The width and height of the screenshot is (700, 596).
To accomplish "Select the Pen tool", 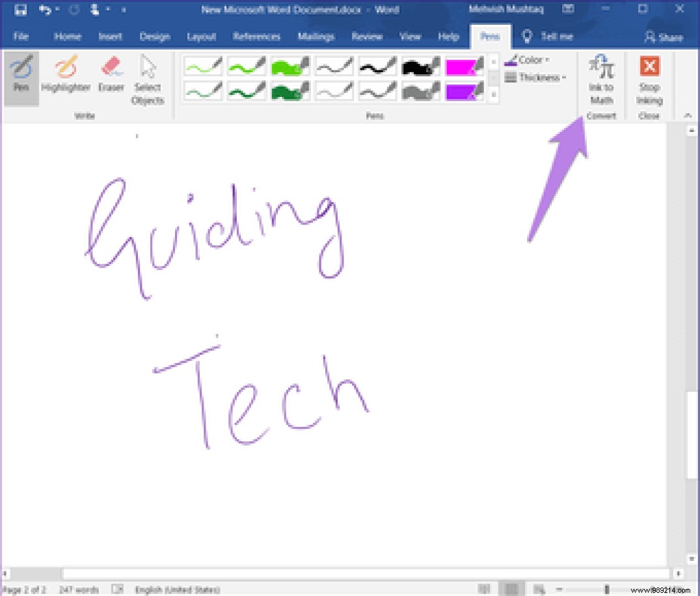I will click(21, 73).
